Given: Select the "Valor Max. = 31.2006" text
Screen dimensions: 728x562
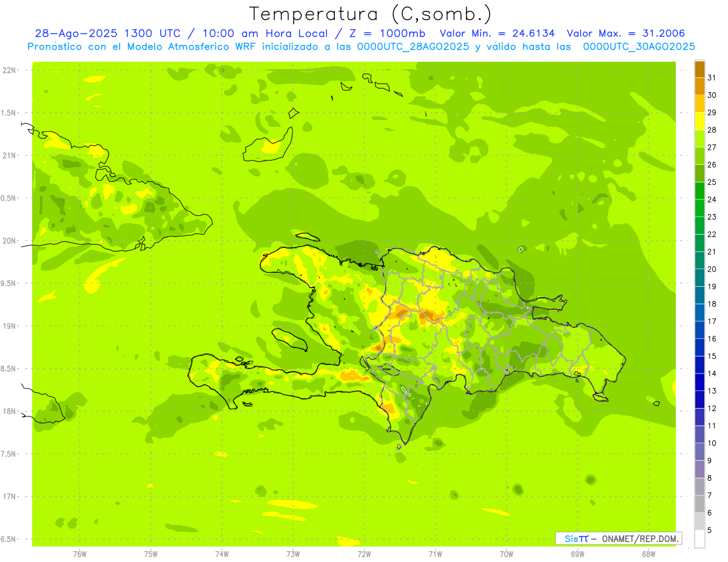Looking at the screenshot, I should point(626,33).
